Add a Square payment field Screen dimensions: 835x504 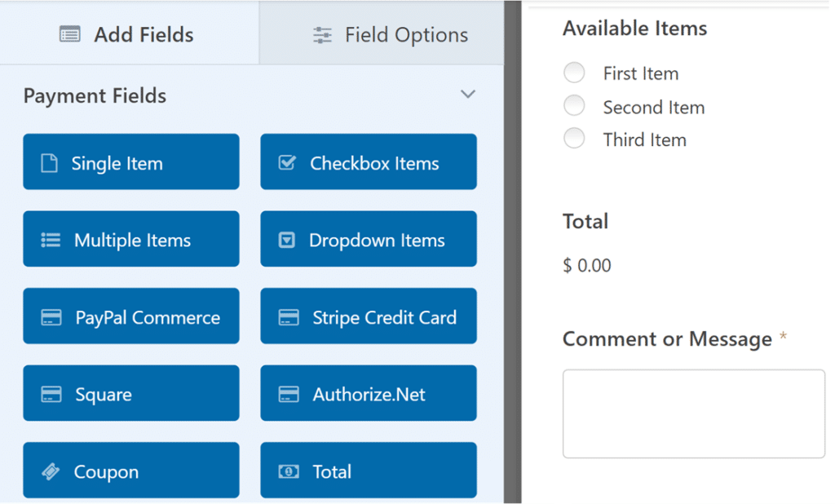point(130,393)
